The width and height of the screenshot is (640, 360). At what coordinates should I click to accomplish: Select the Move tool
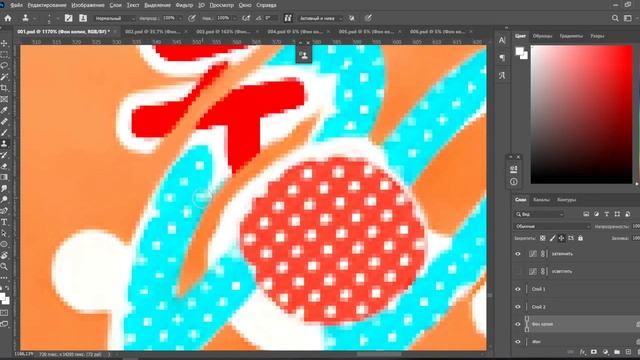pos(4,43)
